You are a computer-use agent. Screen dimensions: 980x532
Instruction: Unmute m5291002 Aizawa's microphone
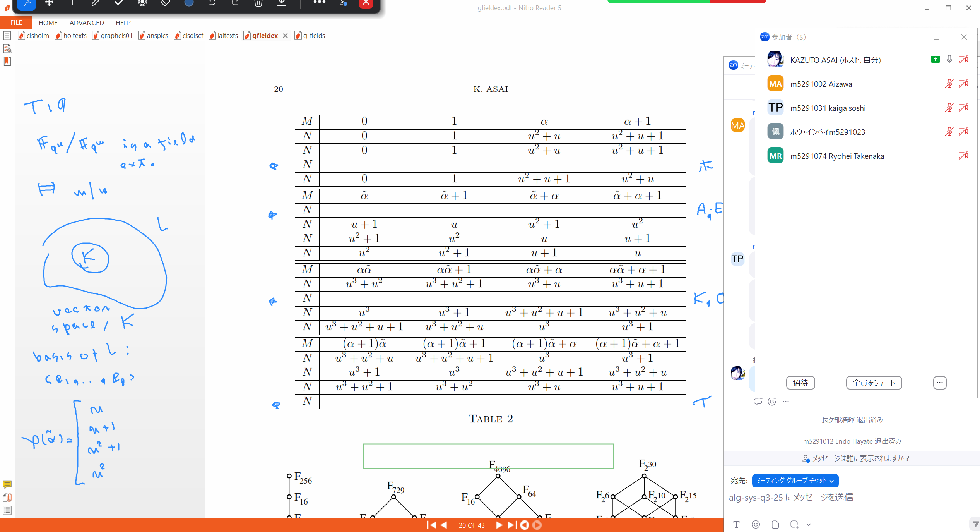[949, 84]
